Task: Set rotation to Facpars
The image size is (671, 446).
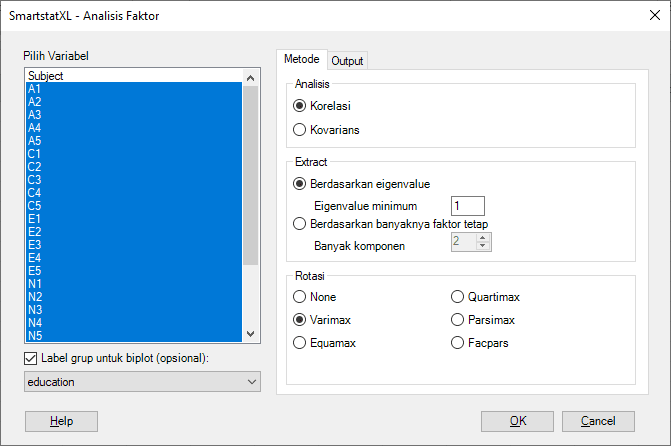Action: (x=480, y=343)
